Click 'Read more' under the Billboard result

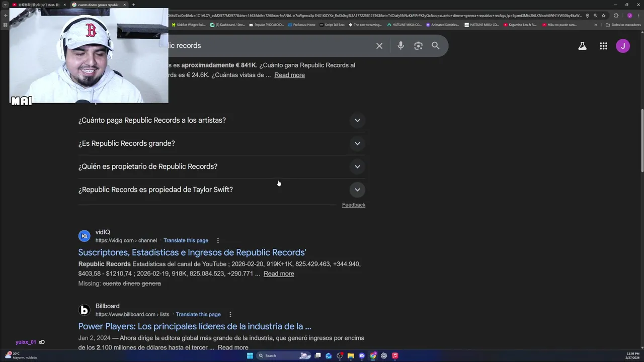233,347
